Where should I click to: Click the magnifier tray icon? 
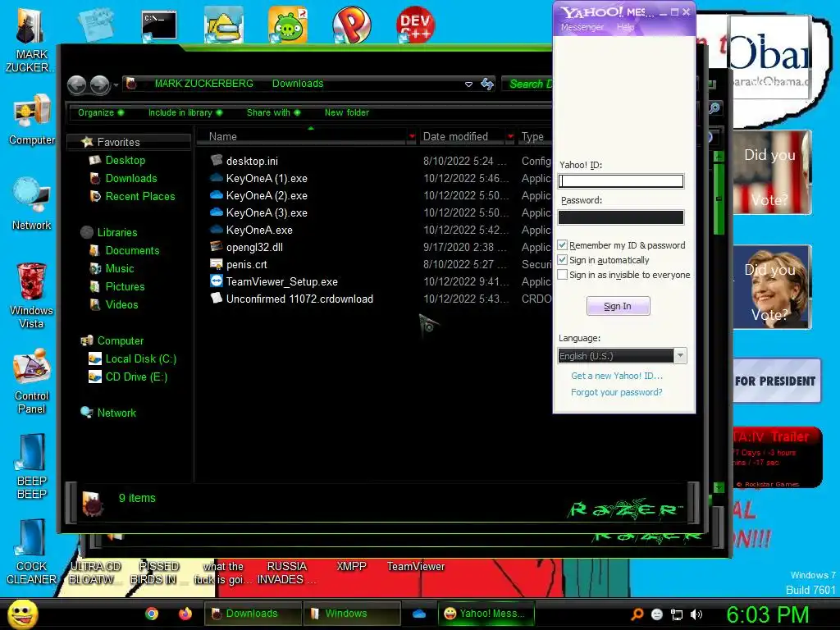637,614
